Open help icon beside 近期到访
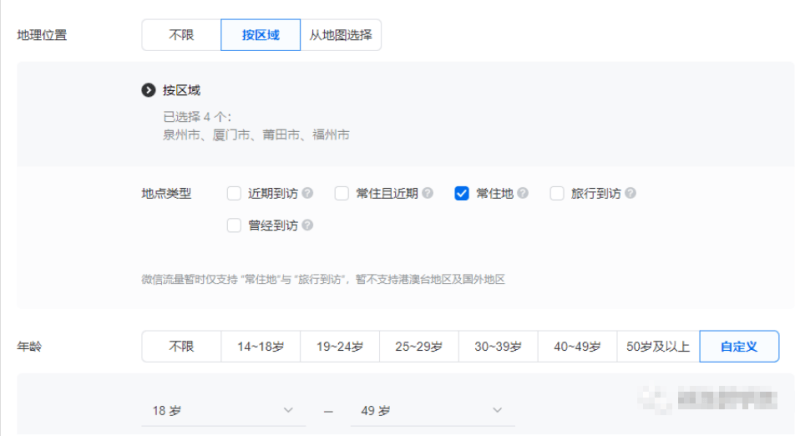The width and height of the screenshot is (800, 436). (x=307, y=193)
